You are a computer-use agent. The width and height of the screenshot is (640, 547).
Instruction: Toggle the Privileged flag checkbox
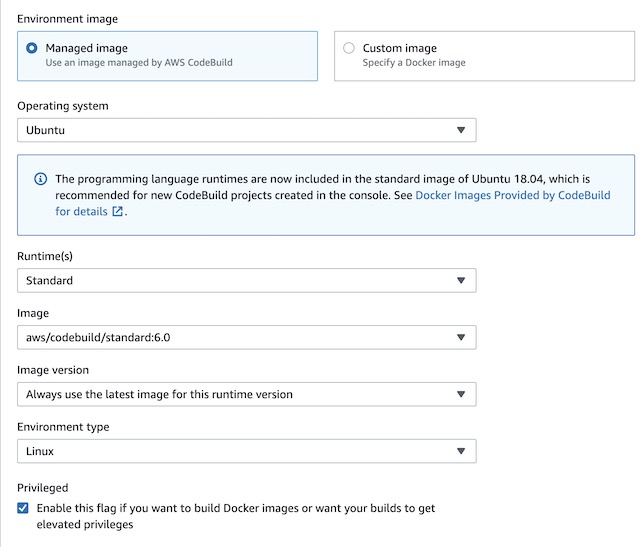point(24,508)
